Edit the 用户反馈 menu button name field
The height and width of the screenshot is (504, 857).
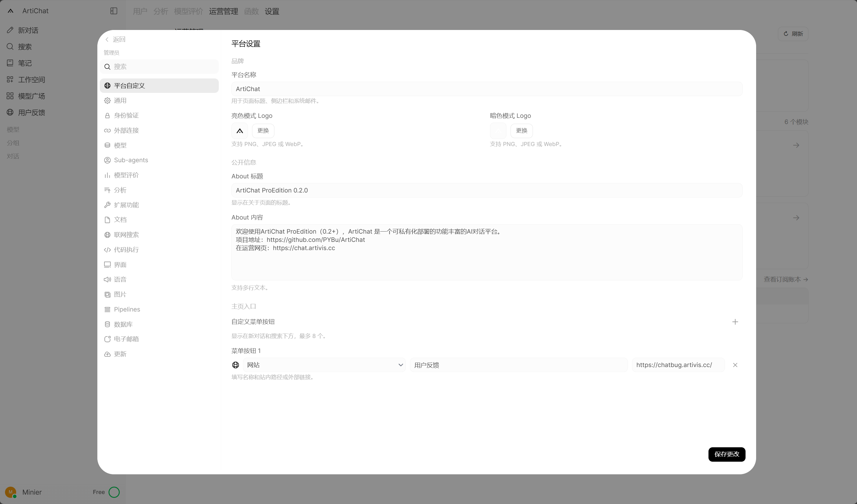coord(518,365)
